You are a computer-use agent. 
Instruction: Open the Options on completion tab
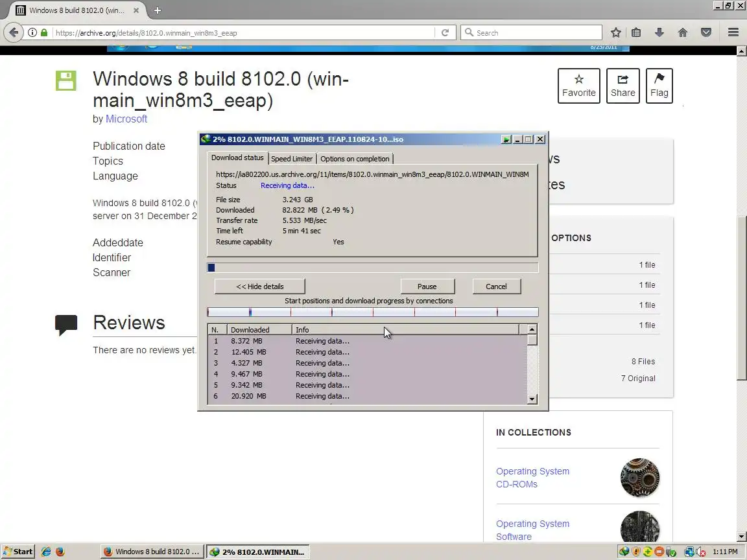(355, 159)
